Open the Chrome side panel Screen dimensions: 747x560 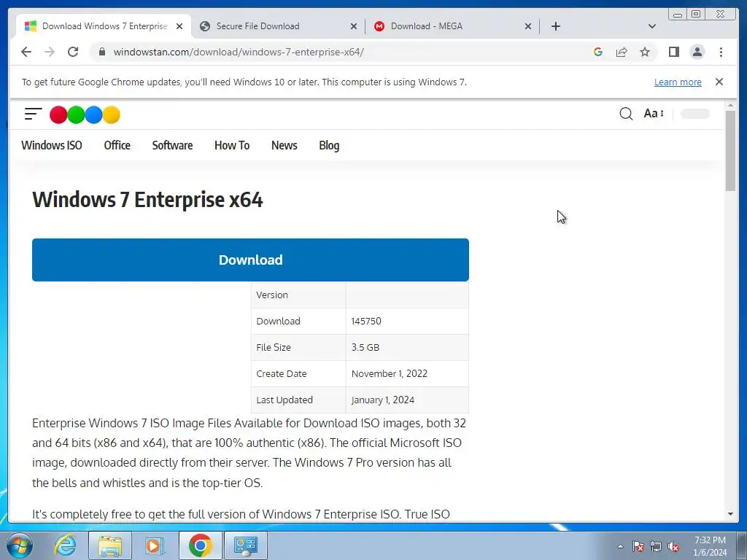pos(673,52)
